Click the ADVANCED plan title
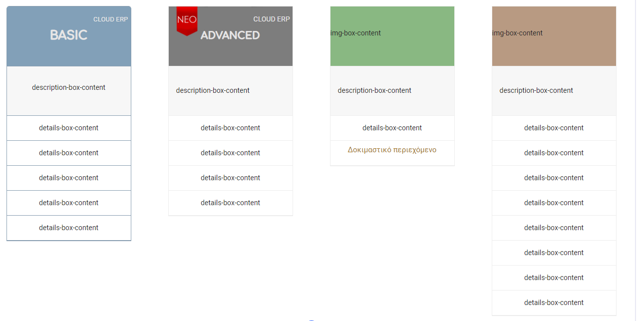 (x=230, y=35)
